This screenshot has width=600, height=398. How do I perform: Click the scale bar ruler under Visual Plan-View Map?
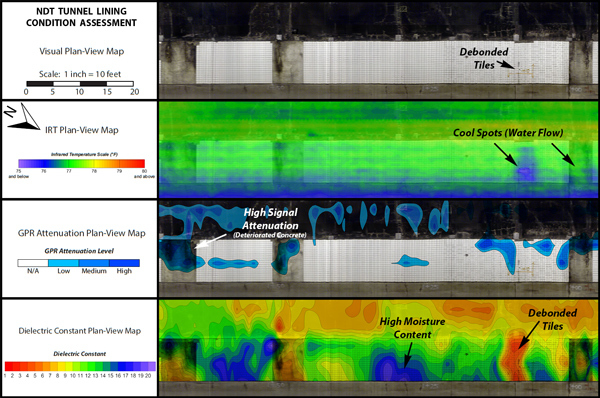pyautogui.click(x=80, y=83)
